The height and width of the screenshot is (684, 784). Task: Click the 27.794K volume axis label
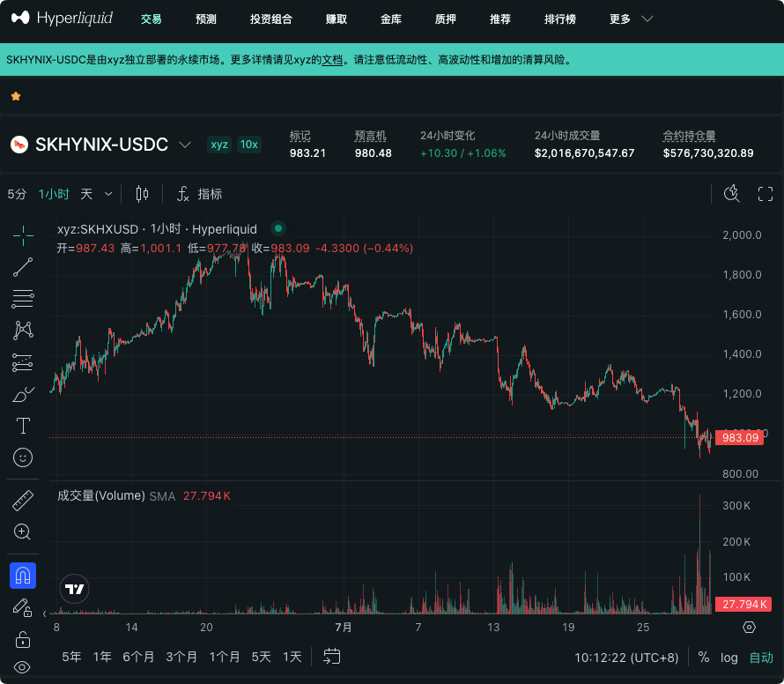[x=743, y=604]
